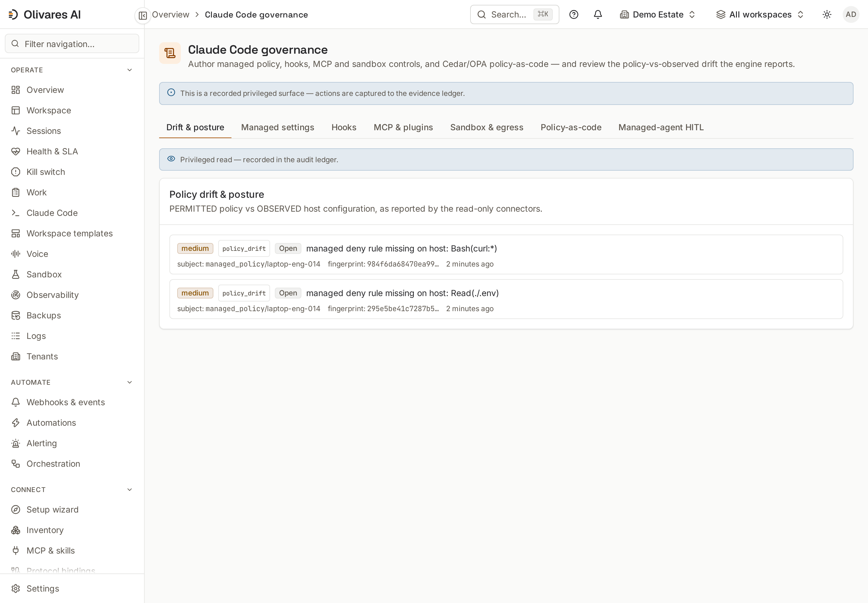The height and width of the screenshot is (603, 868).
Task: Click the Setup wizard compass icon
Action: pos(15,510)
